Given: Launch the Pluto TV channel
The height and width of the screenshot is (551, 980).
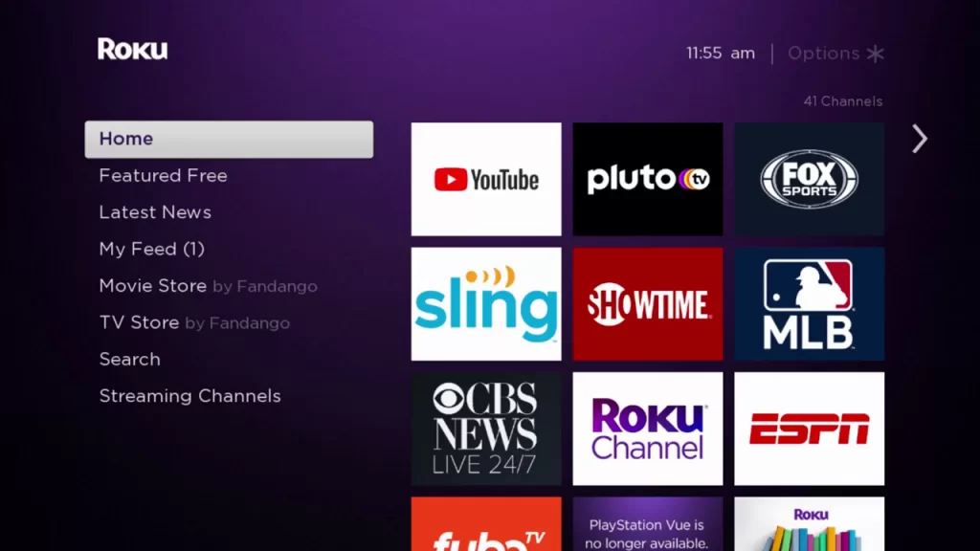Looking at the screenshot, I should point(648,179).
